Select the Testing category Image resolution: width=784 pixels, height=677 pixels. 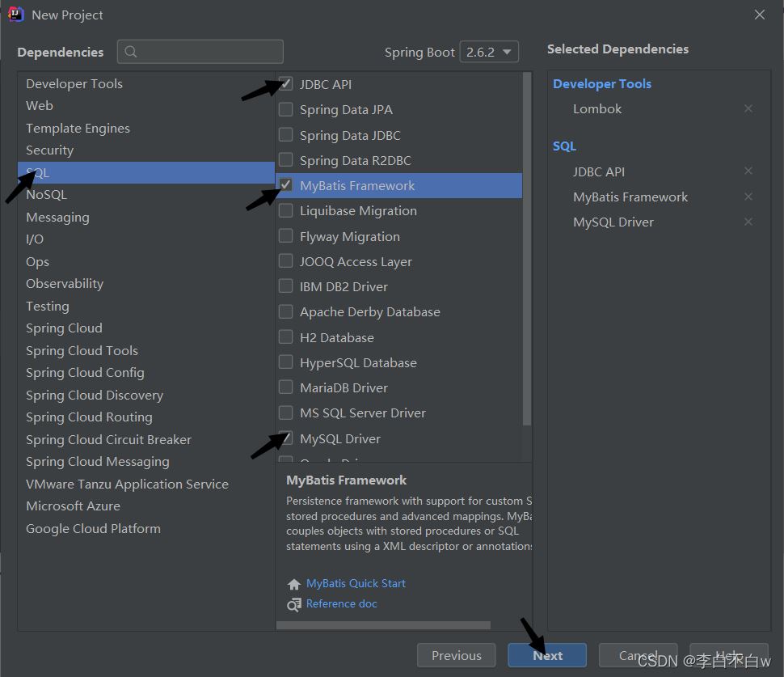click(x=146, y=306)
